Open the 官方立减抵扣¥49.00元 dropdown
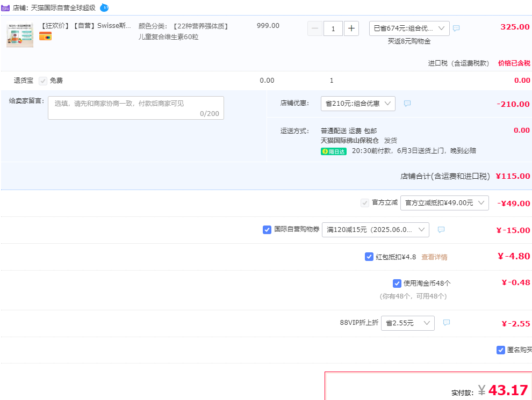Screen dimensions: 532x400 pyautogui.click(x=444, y=203)
